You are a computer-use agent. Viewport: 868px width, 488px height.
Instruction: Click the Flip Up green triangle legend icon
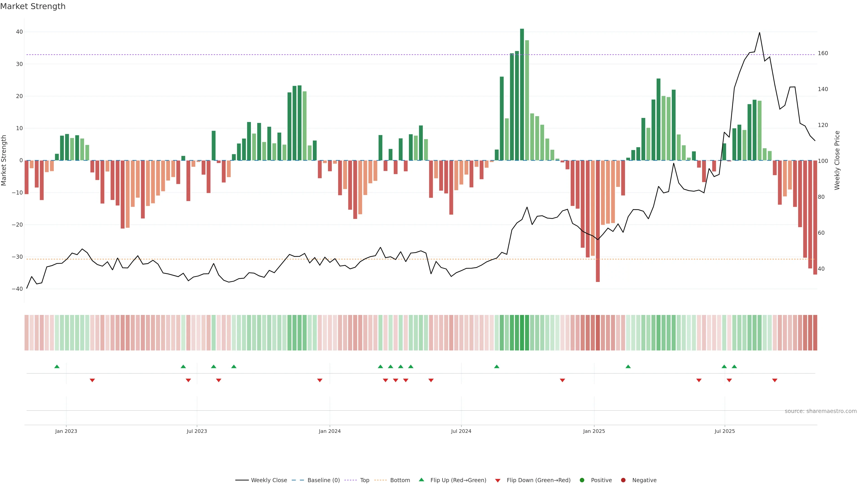tap(421, 480)
